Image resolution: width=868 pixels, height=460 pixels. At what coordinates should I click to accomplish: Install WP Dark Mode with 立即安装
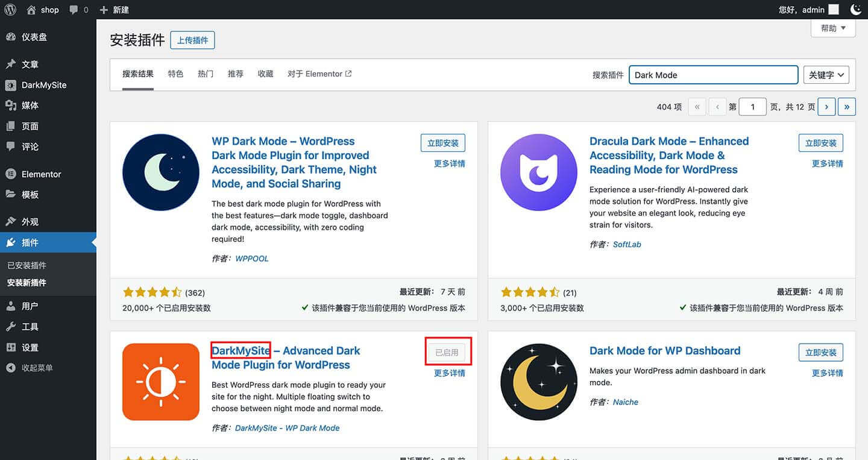[443, 143]
